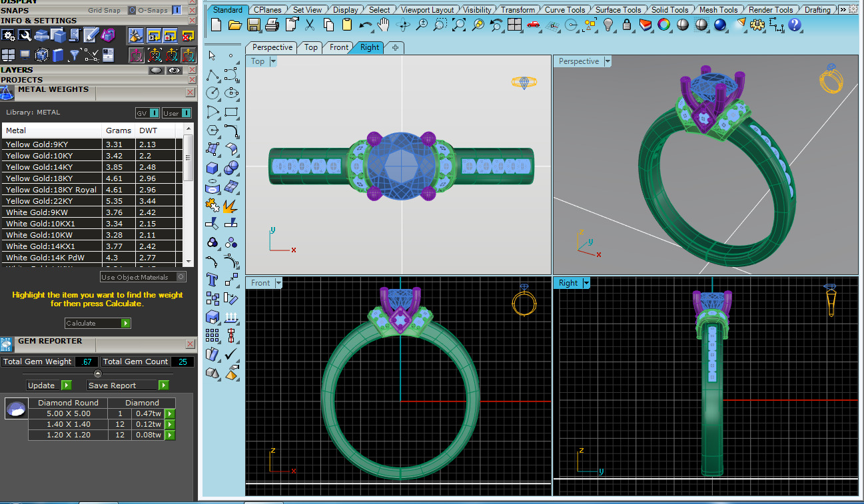Add a new viewport tab with the plus
Viewport: 864px width, 504px height.
click(395, 47)
